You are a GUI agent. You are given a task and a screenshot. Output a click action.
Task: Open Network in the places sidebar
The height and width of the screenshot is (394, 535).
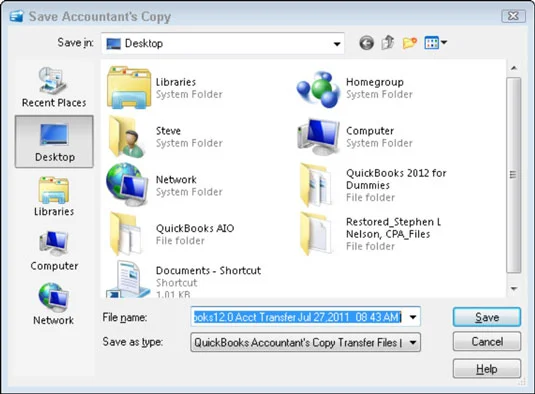(54, 304)
